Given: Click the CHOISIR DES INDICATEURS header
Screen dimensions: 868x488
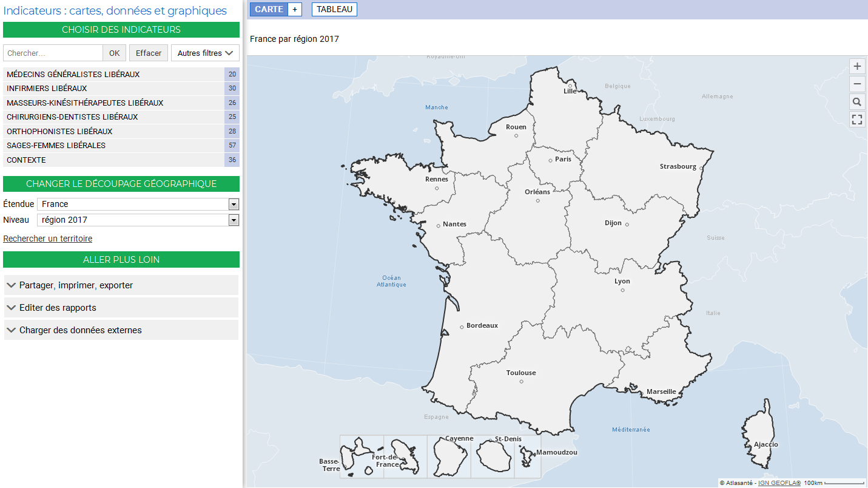Looking at the screenshot, I should point(121,30).
